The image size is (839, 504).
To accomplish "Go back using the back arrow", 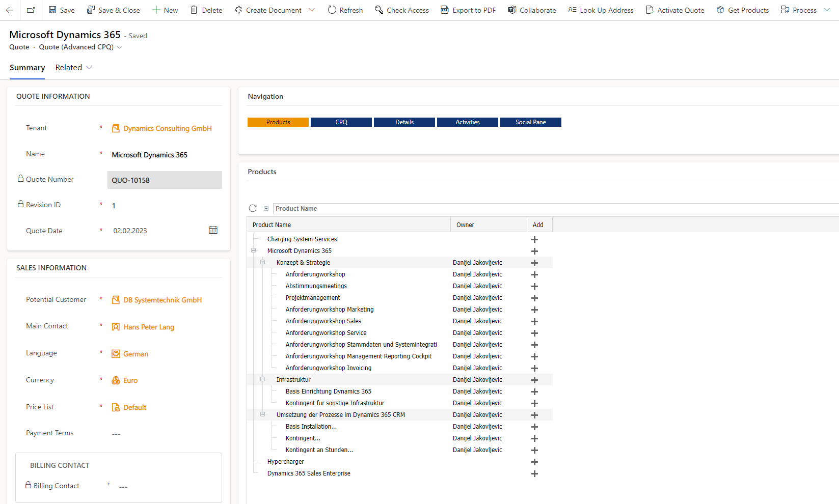I will (x=10, y=10).
